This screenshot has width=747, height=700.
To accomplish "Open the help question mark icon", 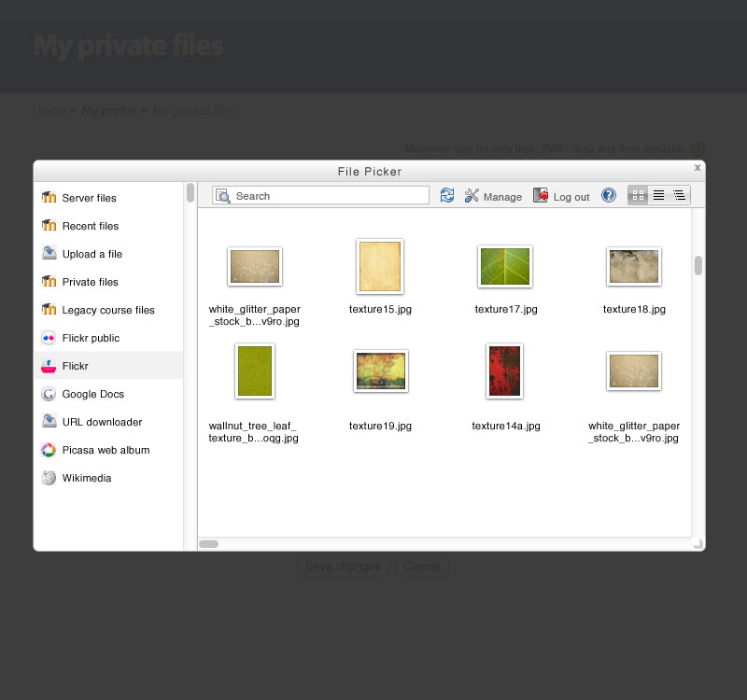I will tap(609, 195).
